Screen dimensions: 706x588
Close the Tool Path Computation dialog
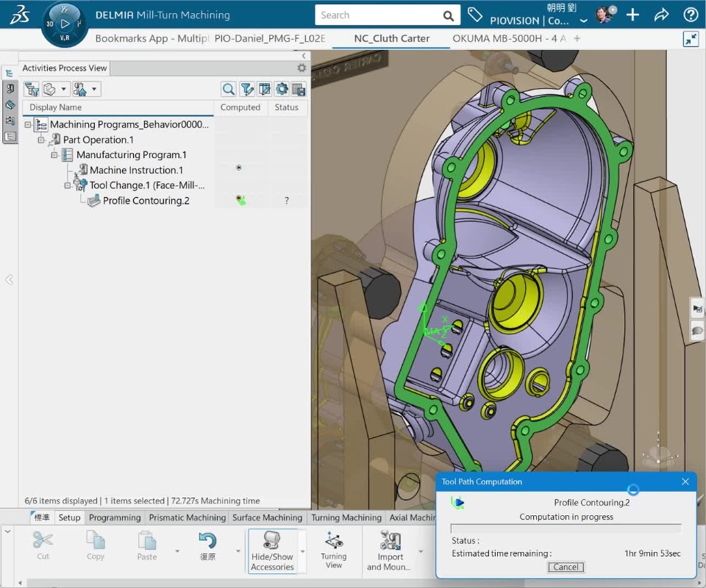click(685, 481)
